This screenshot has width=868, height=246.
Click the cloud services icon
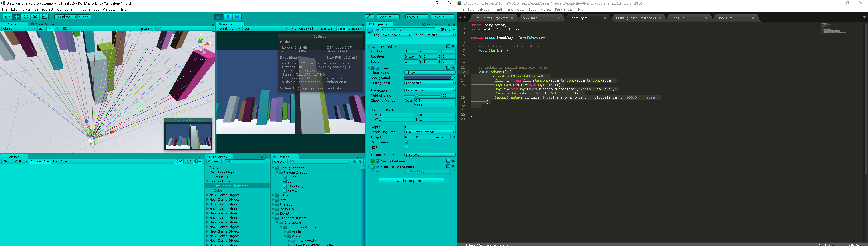369,17
